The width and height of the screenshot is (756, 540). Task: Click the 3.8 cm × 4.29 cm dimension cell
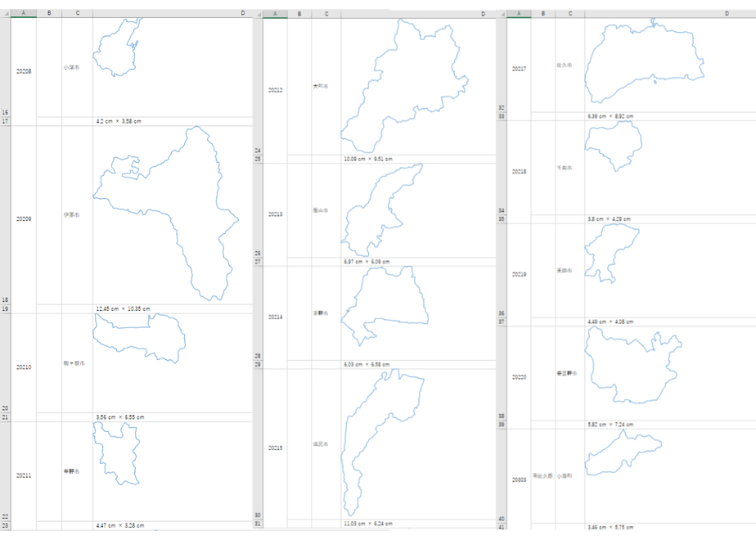(670, 219)
